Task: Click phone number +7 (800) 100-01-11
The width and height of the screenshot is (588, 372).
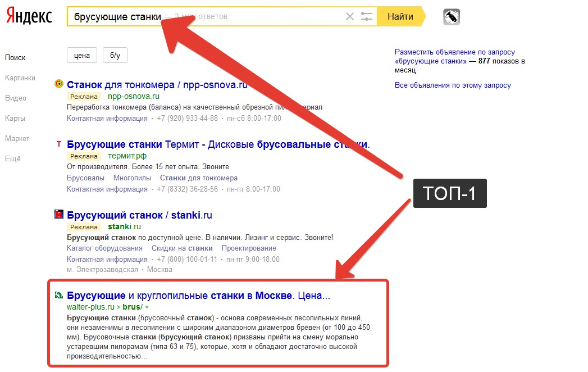Action: point(187,260)
